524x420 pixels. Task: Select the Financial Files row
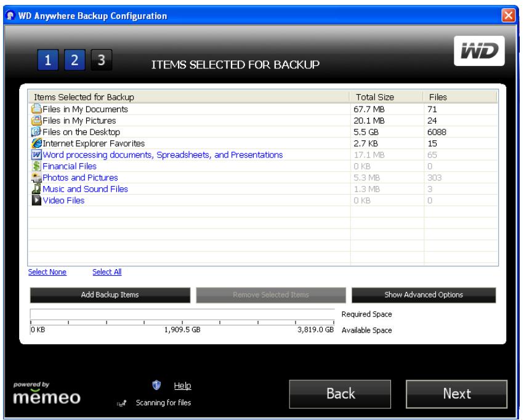click(x=263, y=166)
